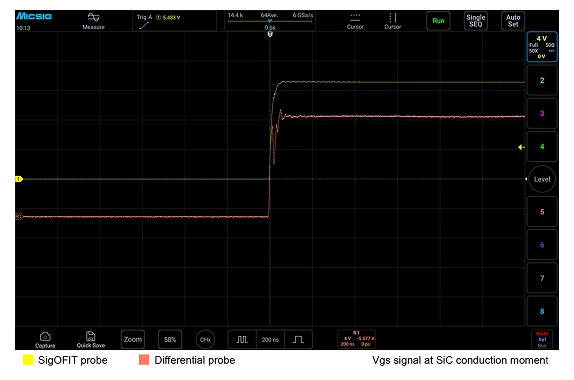Image resolution: width=574 pixels, height=380 pixels.
Task: Turn on channel 8
Action: click(542, 311)
